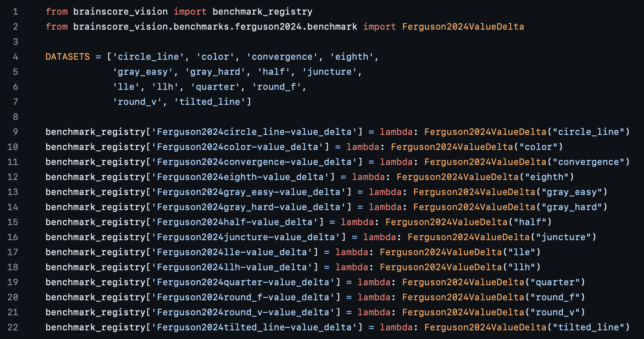Click the 'round_f' string on line 6
Viewport: 644px width, 339px height.
[277, 87]
